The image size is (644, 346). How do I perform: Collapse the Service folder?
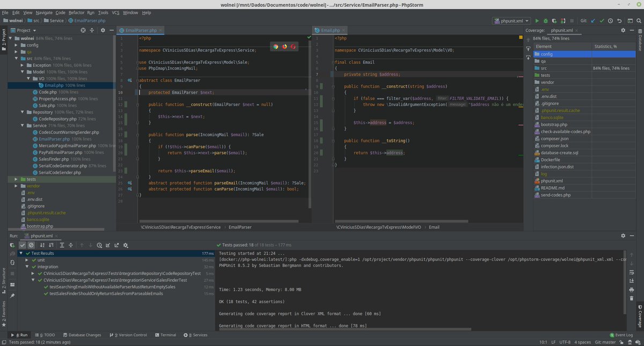pyautogui.click(x=22, y=126)
